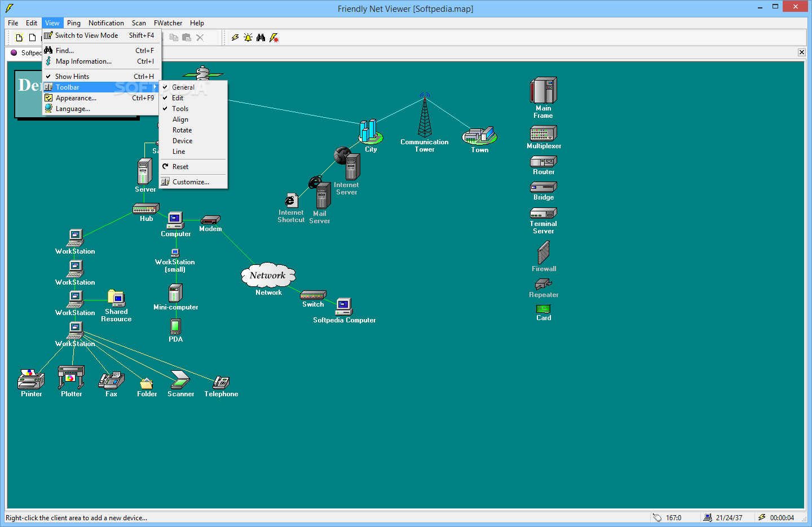This screenshot has height=527, width=812.
Task: Click the 00:00:04 timer in status bar
Action: [x=782, y=518]
